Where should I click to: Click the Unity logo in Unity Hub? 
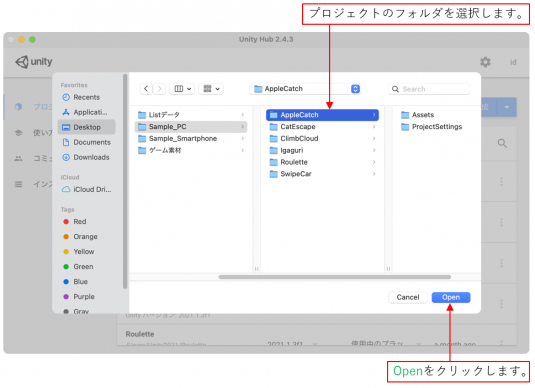tap(34, 62)
